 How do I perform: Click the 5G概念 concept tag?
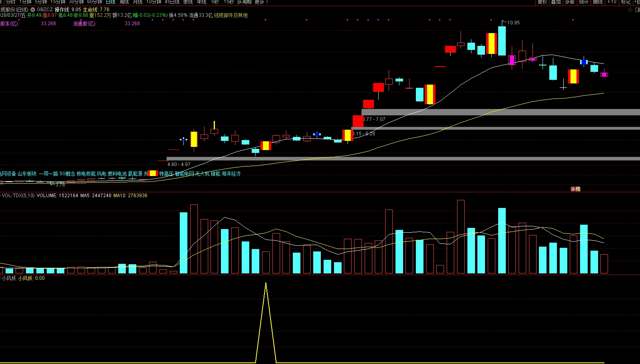coord(68,174)
